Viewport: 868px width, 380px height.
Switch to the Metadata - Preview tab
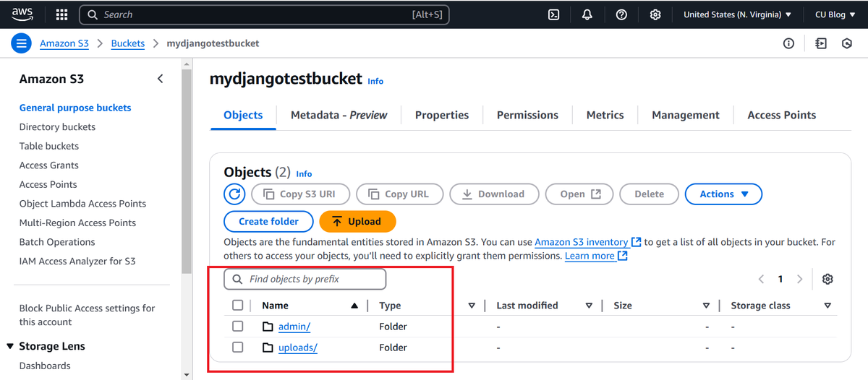click(x=339, y=115)
